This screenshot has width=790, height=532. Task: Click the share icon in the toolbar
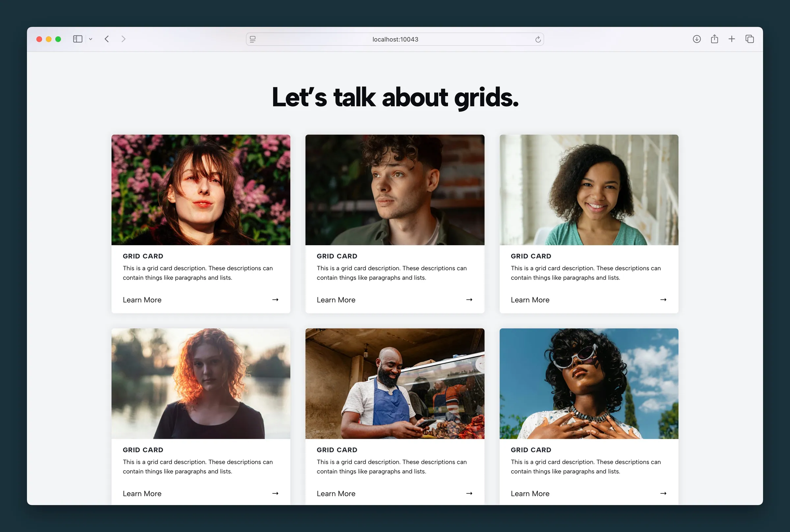click(714, 39)
